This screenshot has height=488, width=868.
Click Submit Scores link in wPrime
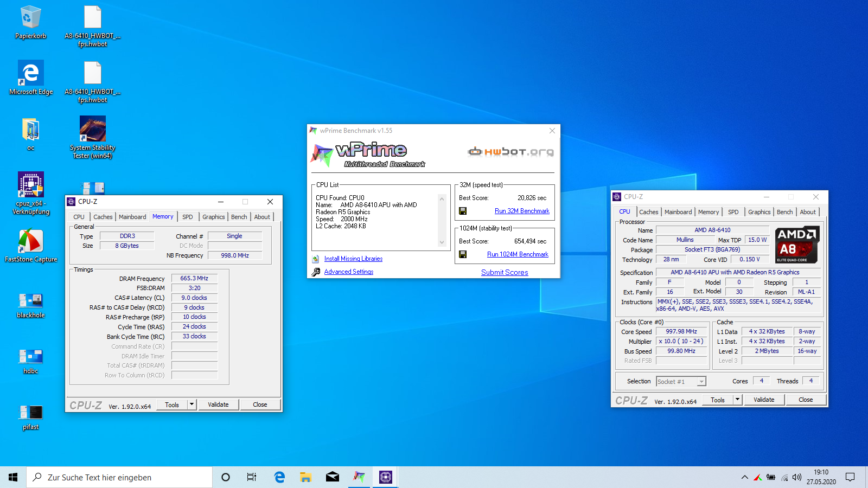505,272
